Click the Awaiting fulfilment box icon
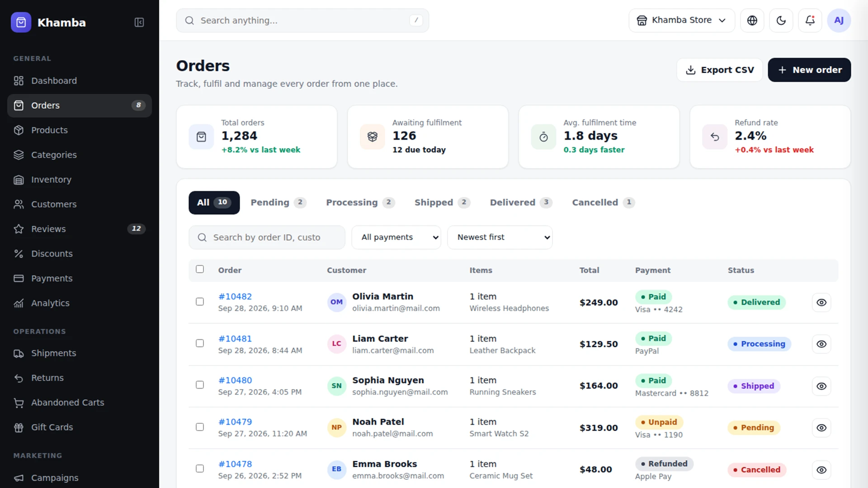868x488 pixels. coord(373,136)
